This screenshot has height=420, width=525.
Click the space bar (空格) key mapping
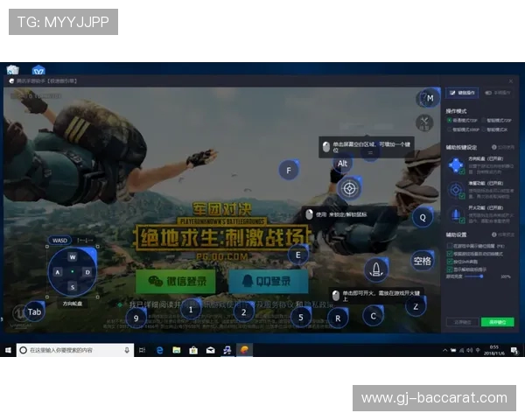pyautogui.click(x=423, y=261)
